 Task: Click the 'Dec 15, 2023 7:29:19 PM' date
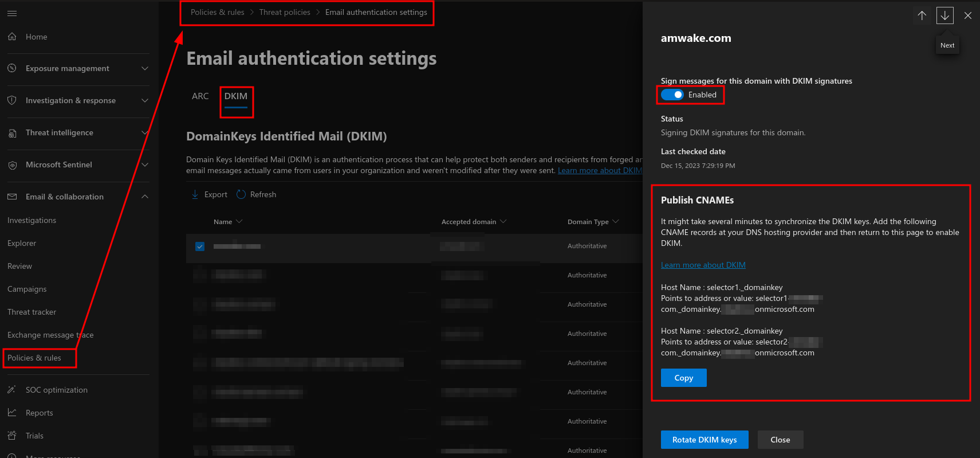(x=698, y=166)
